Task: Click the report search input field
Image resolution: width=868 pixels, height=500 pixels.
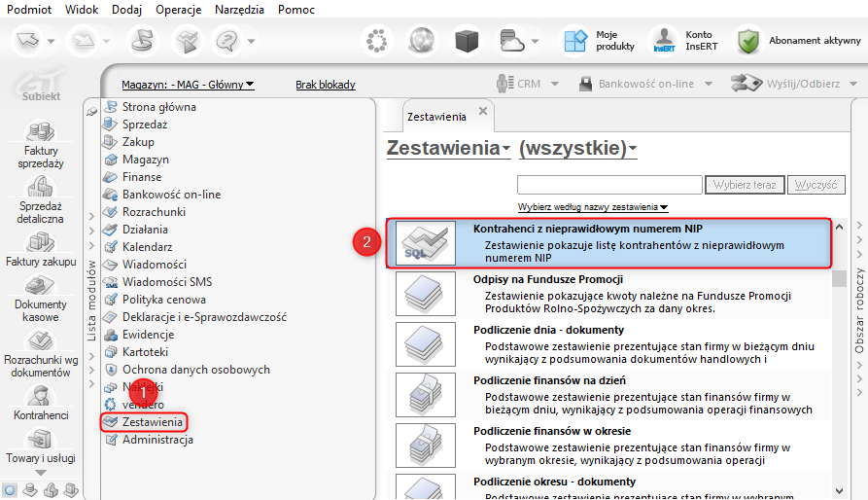Action: tap(609, 185)
